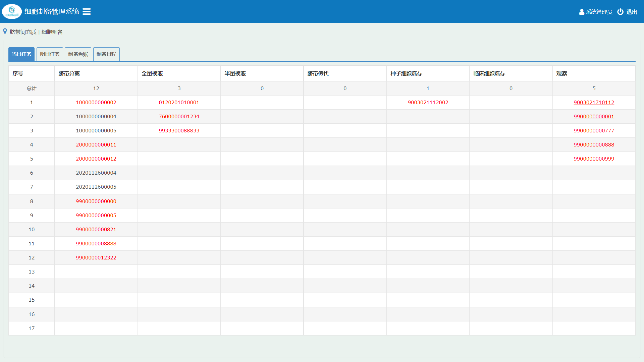Open the 制备台账 tab
Image resolution: width=644 pixels, height=362 pixels.
[78, 54]
